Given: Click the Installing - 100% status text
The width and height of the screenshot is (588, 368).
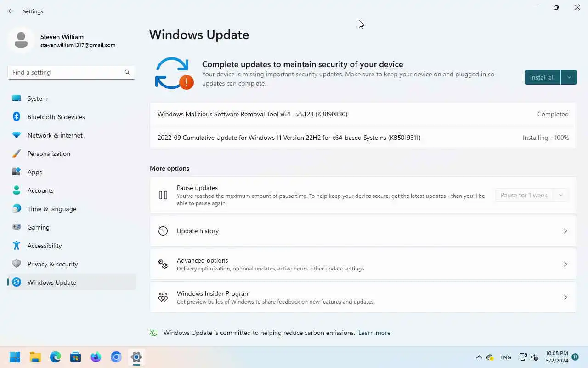Looking at the screenshot, I should coord(546,138).
